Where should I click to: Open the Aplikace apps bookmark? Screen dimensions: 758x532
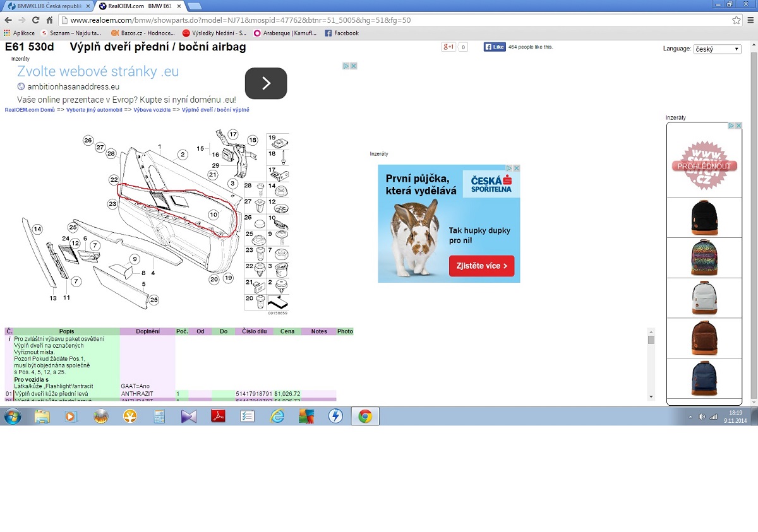click(x=19, y=33)
